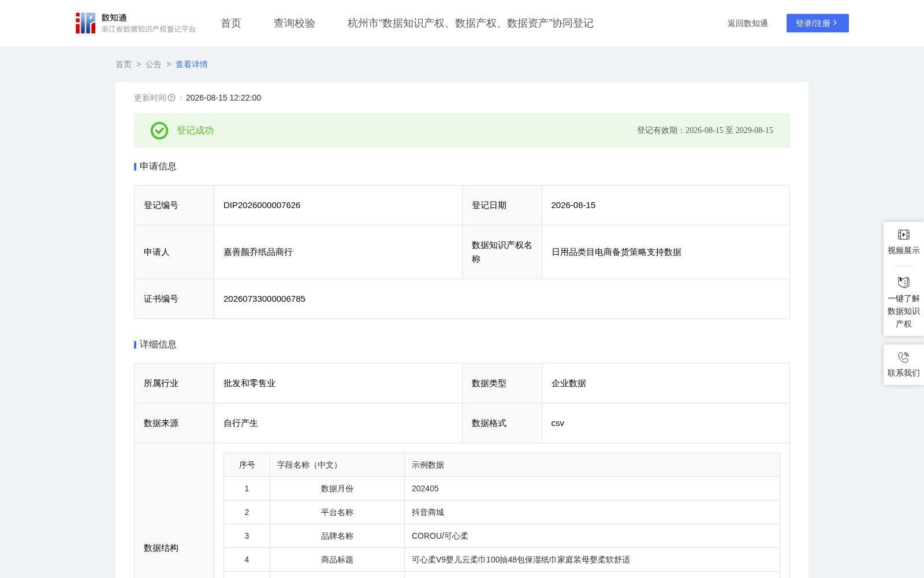924x578 pixels.
Task: Click the 商品标题 field row
Action: (502, 560)
